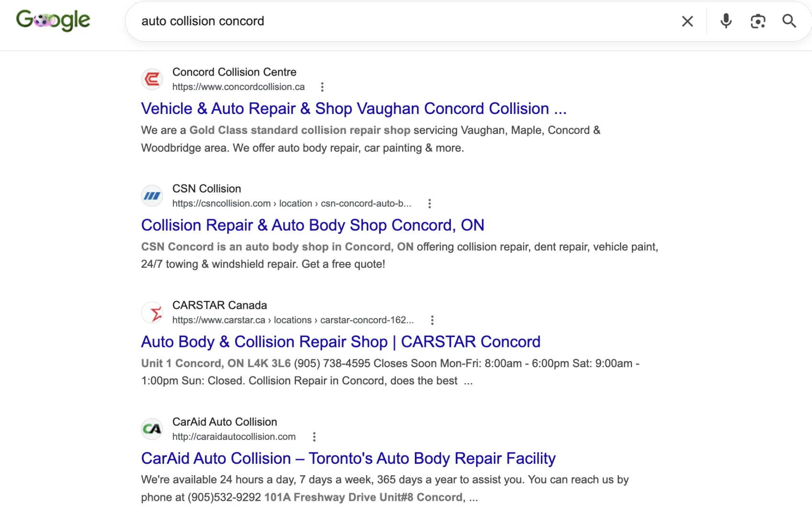
Task: Clear the search box with X
Action: 687,21
